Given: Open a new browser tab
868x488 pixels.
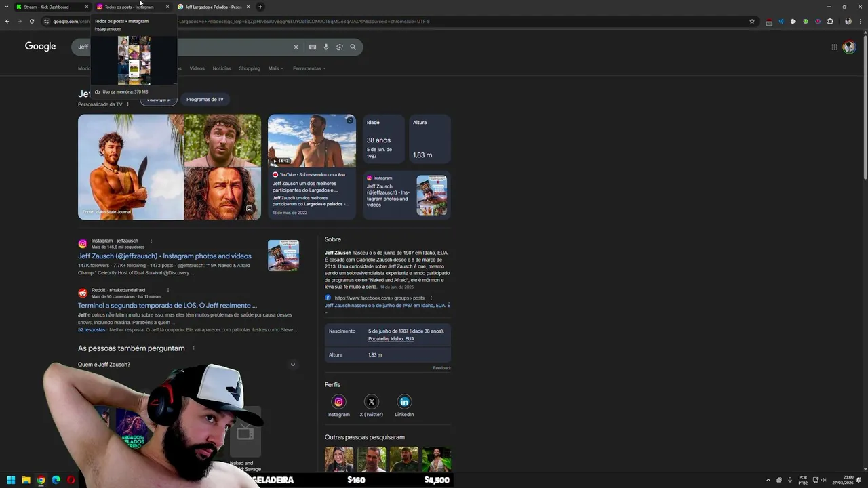Looking at the screenshot, I should [x=260, y=7].
